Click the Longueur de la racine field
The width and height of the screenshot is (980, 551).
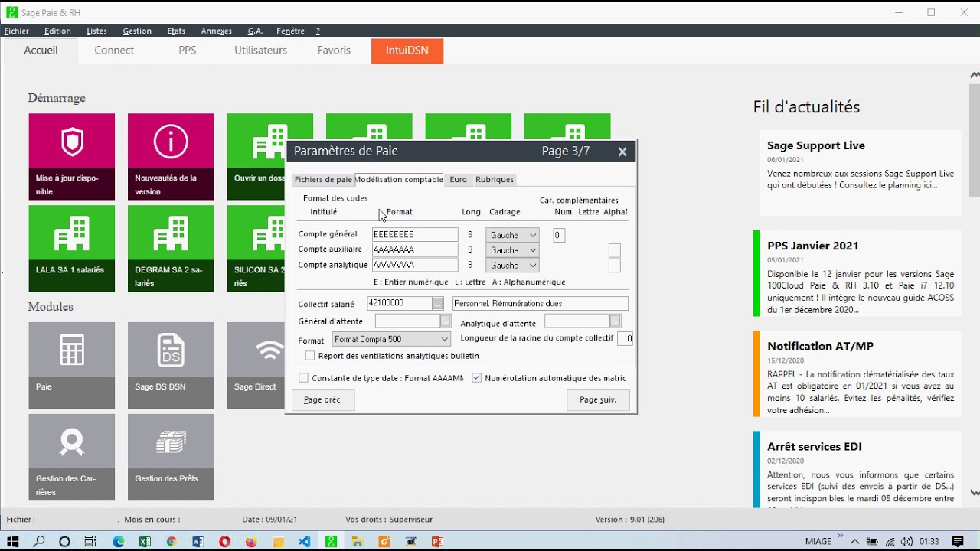click(625, 338)
